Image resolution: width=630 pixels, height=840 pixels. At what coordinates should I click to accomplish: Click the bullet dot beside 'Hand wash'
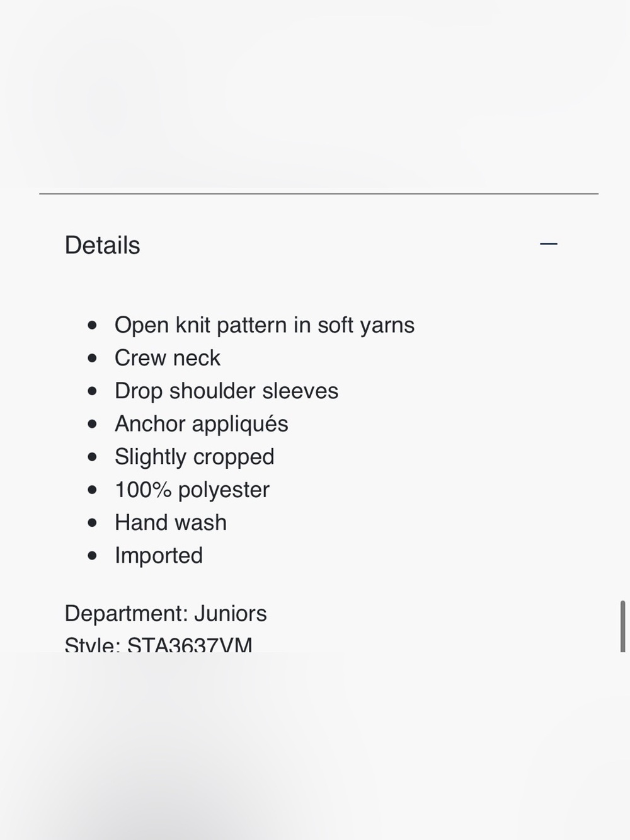[x=93, y=522]
